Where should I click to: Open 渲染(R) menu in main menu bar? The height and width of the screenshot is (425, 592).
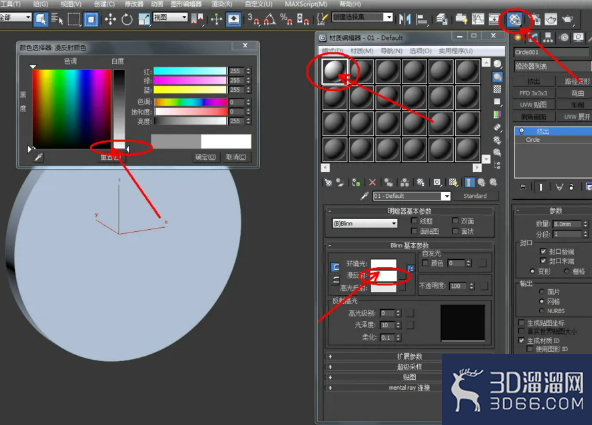tap(222, 4)
